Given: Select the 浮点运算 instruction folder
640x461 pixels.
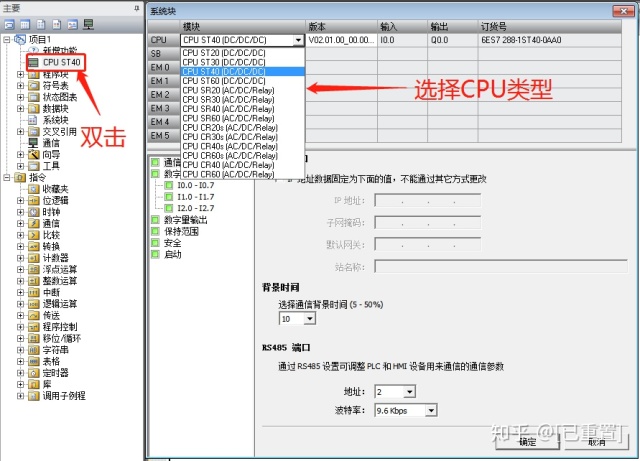Looking at the screenshot, I should tap(60, 269).
